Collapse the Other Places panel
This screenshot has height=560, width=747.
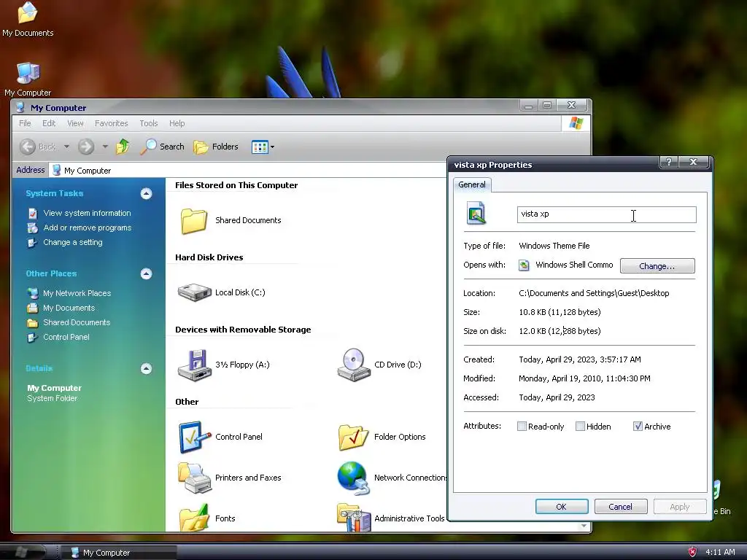point(146,273)
